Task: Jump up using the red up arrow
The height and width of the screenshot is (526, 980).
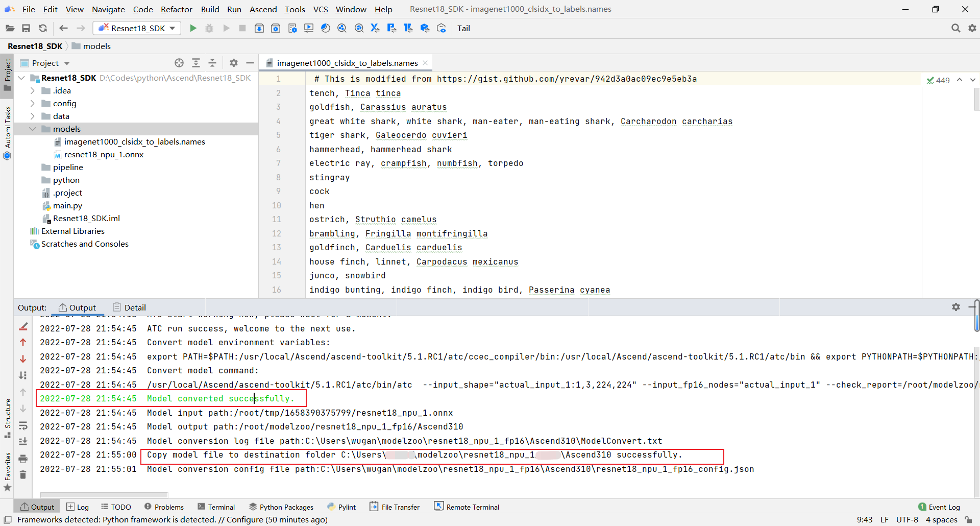Action: tap(23, 342)
